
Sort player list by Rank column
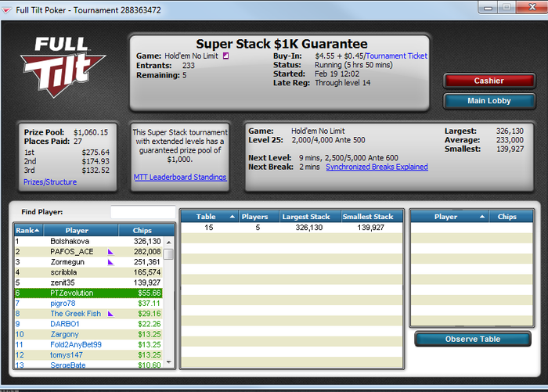tap(29, 231)
